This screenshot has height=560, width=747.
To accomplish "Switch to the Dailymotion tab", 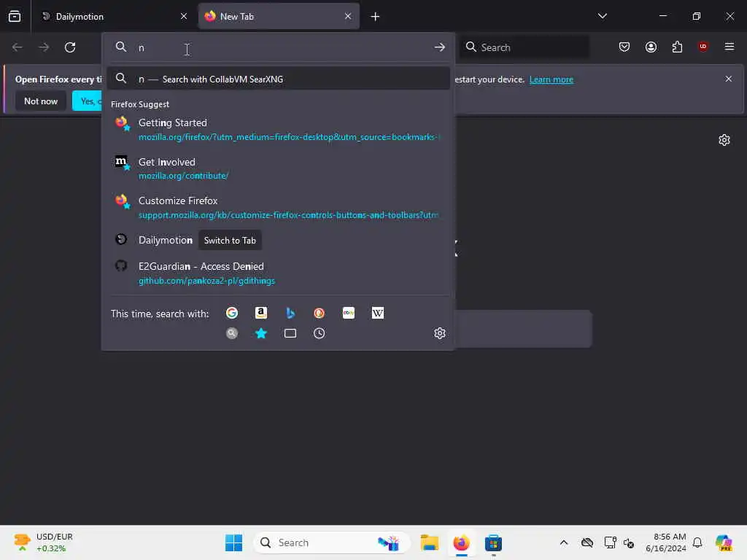I will (114, 16).
